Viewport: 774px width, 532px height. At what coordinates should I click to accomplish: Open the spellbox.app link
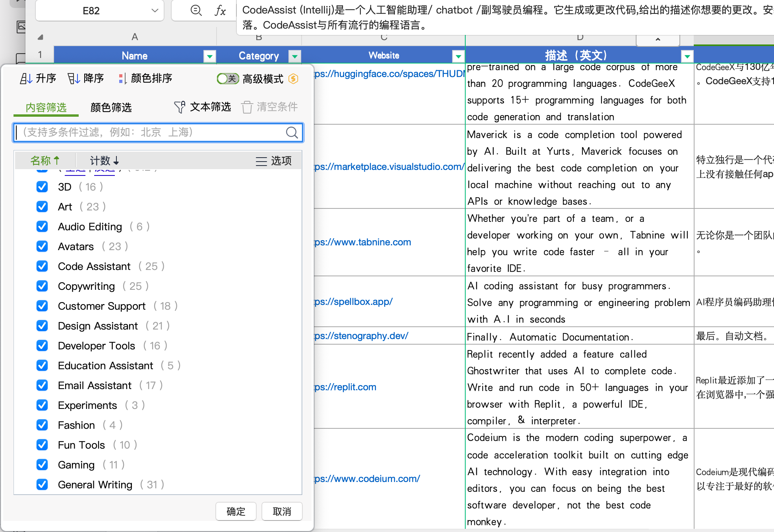coord(354,302)
